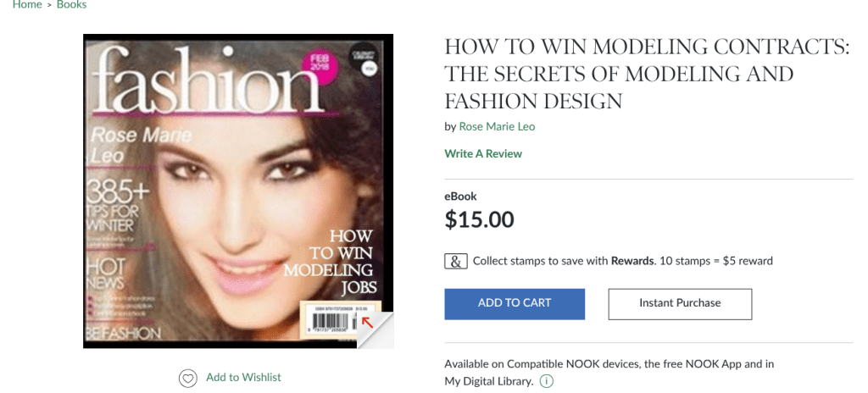The height and width of the screenshot is (393, 868).
Task: Choose Instant Purchase
Action: coord(680,304)
